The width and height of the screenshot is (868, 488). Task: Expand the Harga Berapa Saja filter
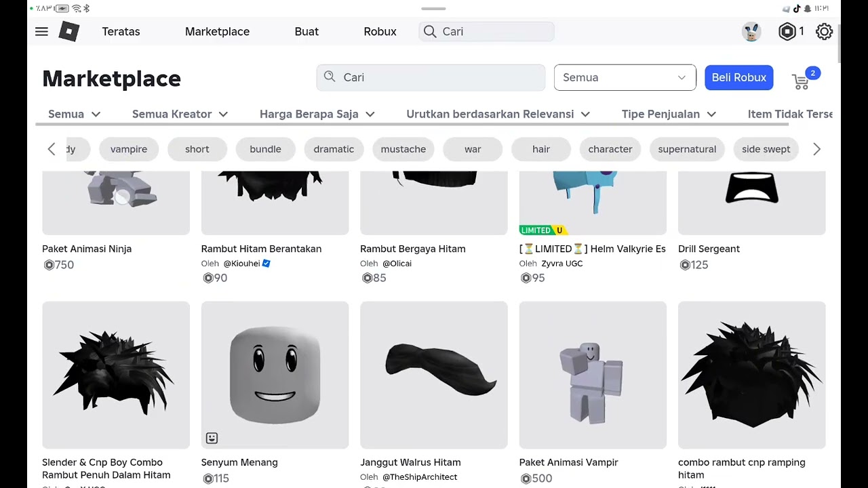click(317, 114)
